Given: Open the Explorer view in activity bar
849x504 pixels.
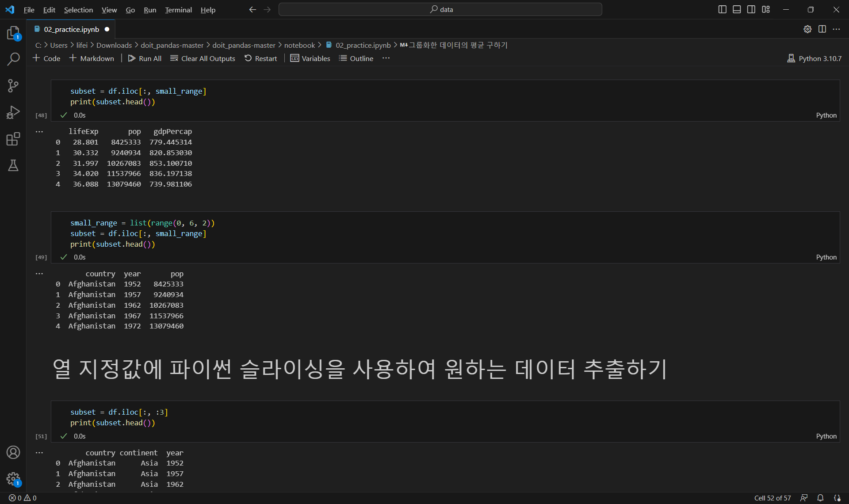Looking at the screenshot, I should tap(13, 33).
